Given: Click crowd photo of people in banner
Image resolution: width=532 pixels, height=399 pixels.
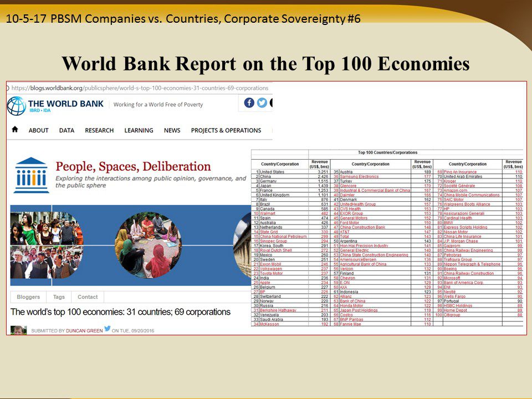Looking at the screenshot, I should click(47, 228).
